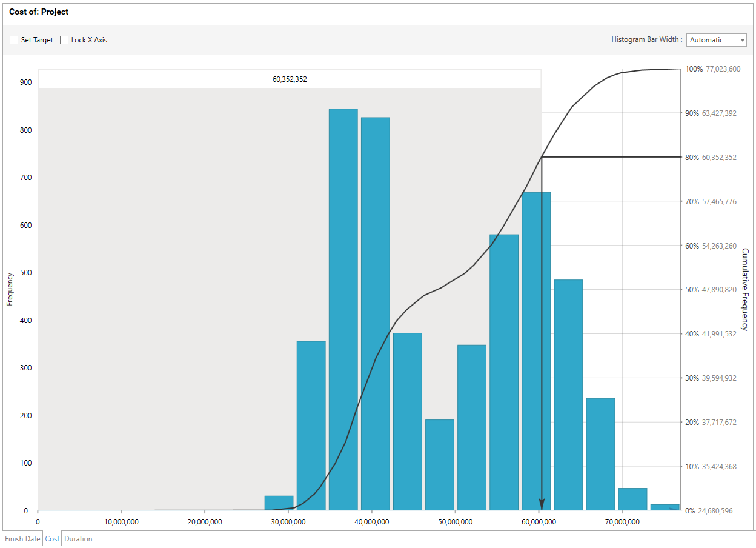Click the small bar left of 30,000,000
This screenshot has width=756, height=548.
pos(279,503)
